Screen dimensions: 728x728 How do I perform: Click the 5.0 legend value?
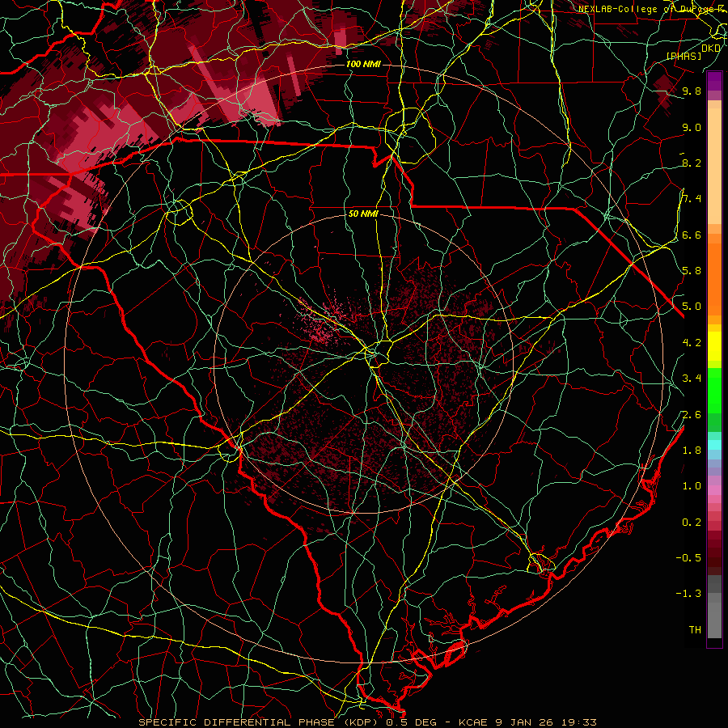point(692,307)
